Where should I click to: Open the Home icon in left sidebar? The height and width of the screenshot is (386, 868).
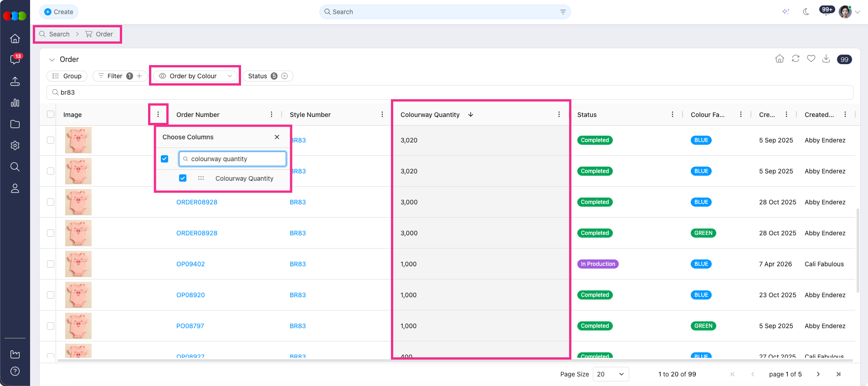coord(15,39)
